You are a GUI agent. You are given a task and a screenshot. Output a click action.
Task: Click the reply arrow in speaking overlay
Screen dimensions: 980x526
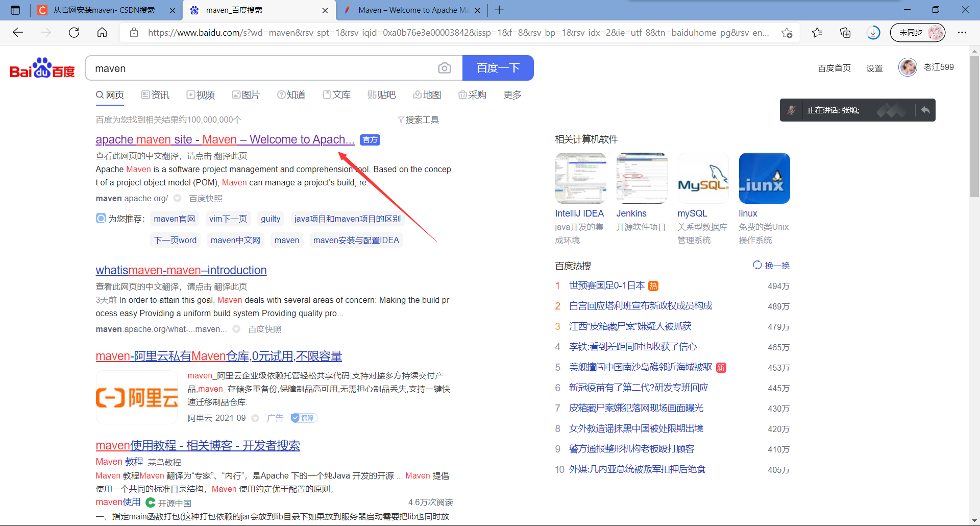click(925, 110)
